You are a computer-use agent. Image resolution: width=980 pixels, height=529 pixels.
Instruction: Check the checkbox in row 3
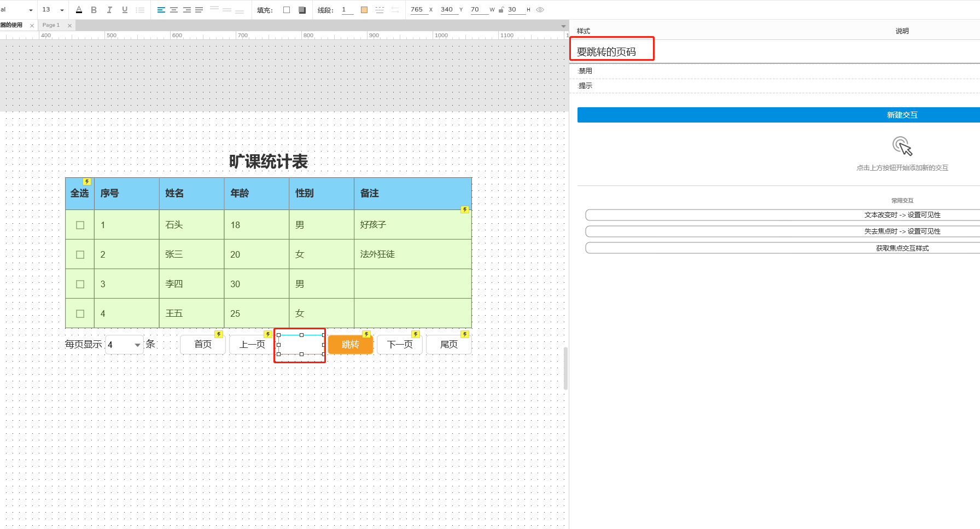pos(80,284)
